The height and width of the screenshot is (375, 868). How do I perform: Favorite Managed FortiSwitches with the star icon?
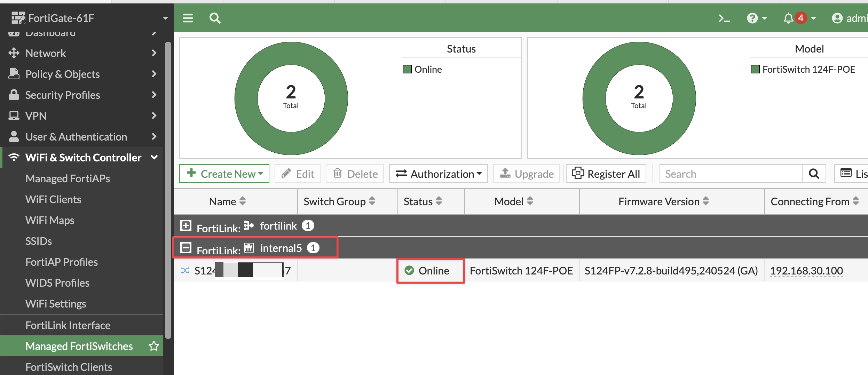pos(154,346)
